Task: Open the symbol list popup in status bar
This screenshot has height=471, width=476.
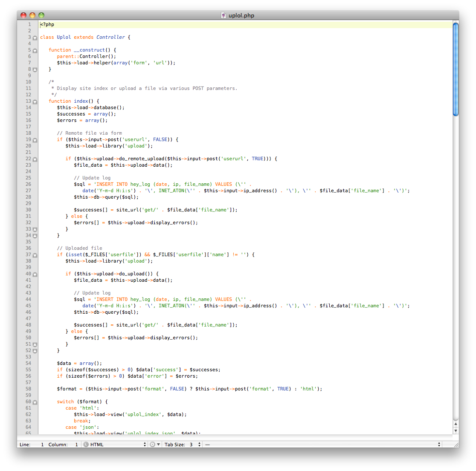Action: point(322,445)
